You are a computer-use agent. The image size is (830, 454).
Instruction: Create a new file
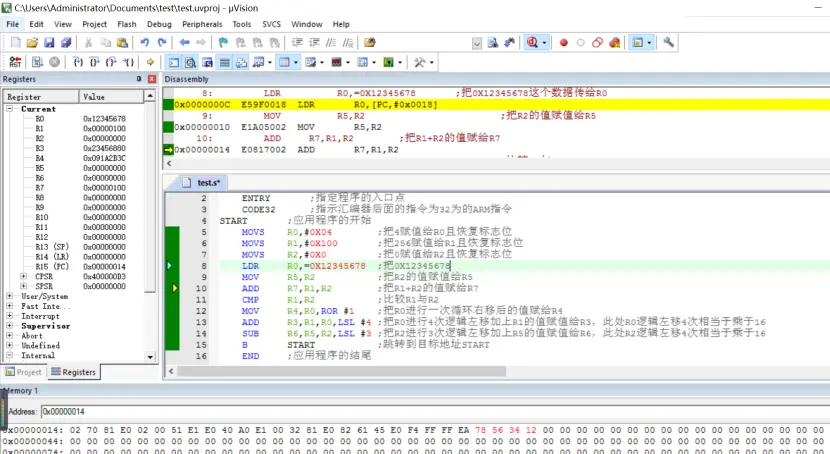[x=15, y=42]
